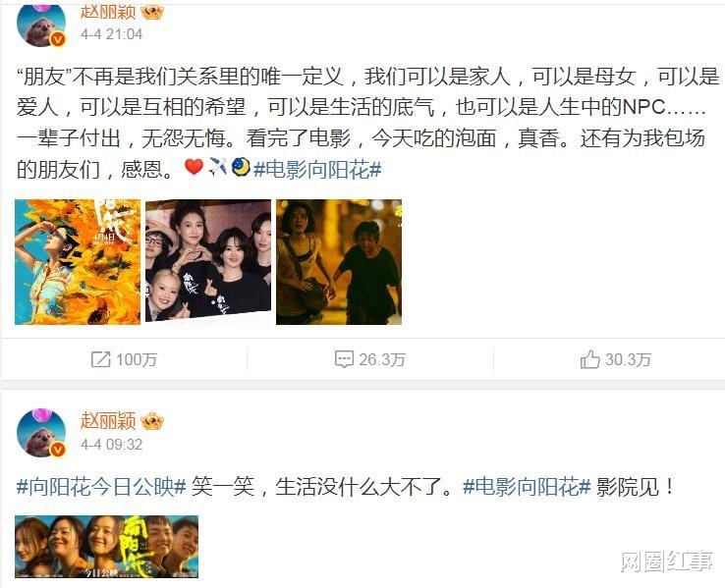Screen dimensions: 725x588
Task: Open the 今日公映 banner image thumbnail
Action: [x=107, y=547]
